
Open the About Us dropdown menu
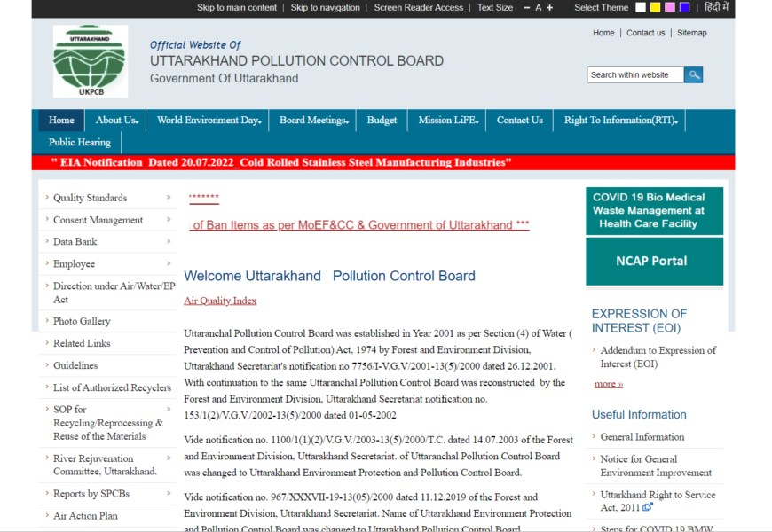116,121
